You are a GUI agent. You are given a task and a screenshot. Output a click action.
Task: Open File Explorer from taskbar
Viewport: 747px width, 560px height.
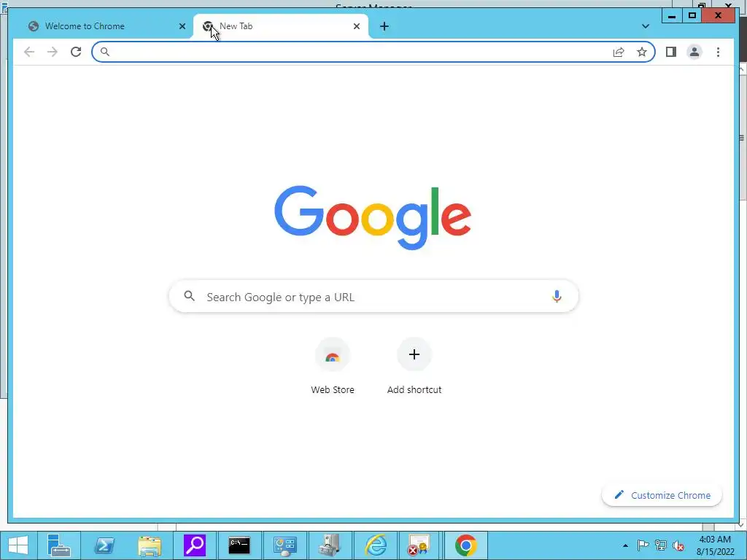[150, 545]
